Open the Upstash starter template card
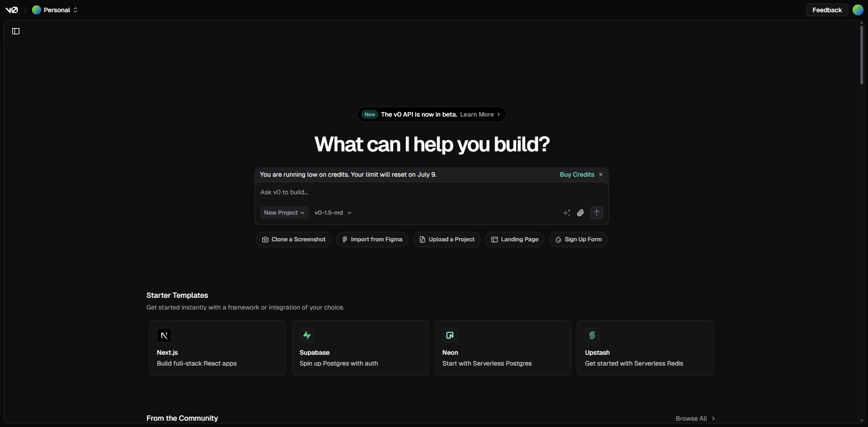Image resolution: width=868 pixels, height=427 pixels. (646, 348)
